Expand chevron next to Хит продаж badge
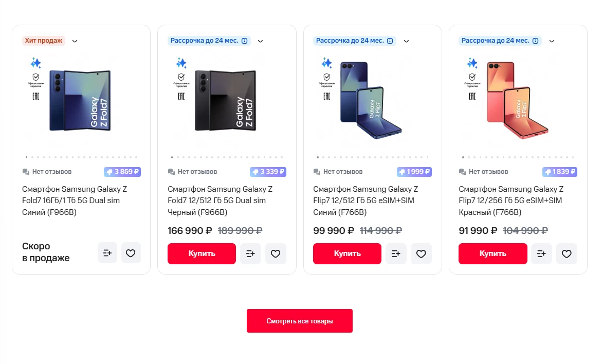Image resolution: width=603 pixels, height=364 pixels. click(x=75, y=41)
